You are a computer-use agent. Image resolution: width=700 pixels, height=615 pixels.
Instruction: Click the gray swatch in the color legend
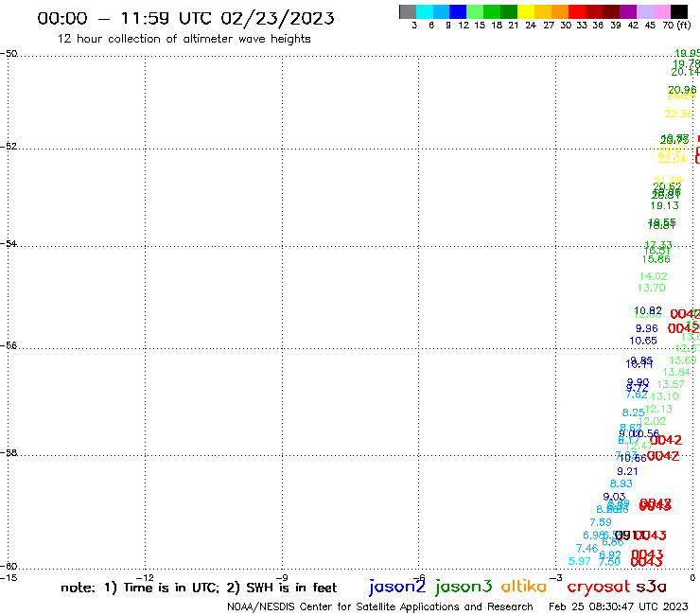(x=408, y=11)
